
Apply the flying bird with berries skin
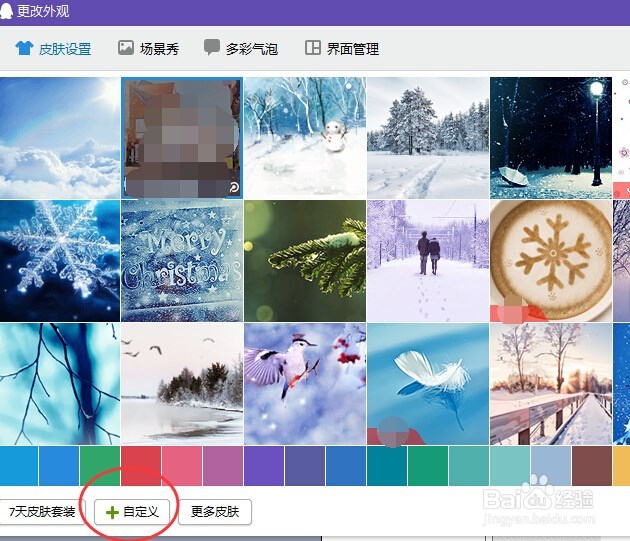[305, 384]
